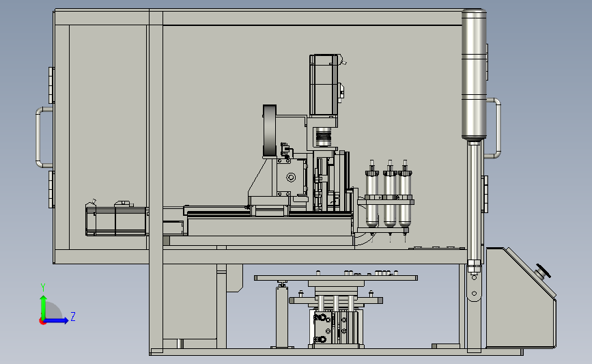Click the blue Z axis arrow of the triad
592x364 pixels.
tap(57, 320)
